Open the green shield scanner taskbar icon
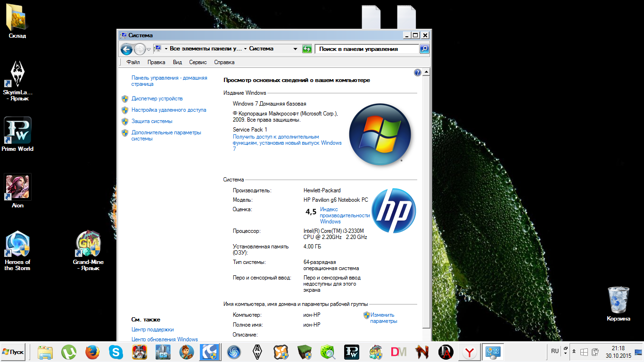 pyautogui.click(x=328, y=352)
